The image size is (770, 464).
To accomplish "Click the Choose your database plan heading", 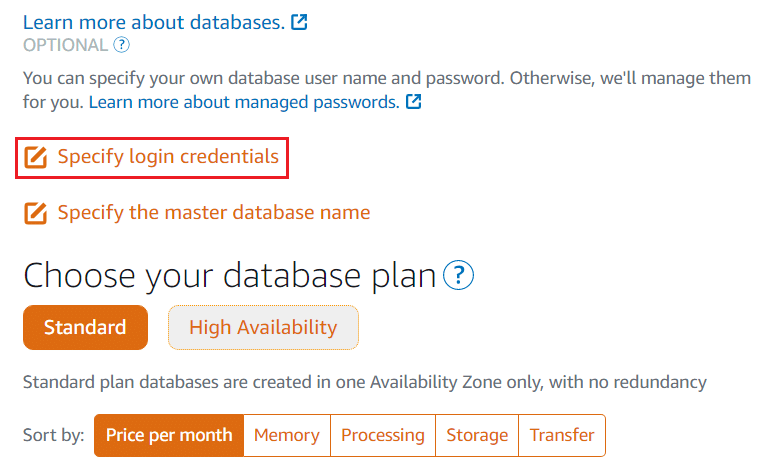I will point(229,275).
